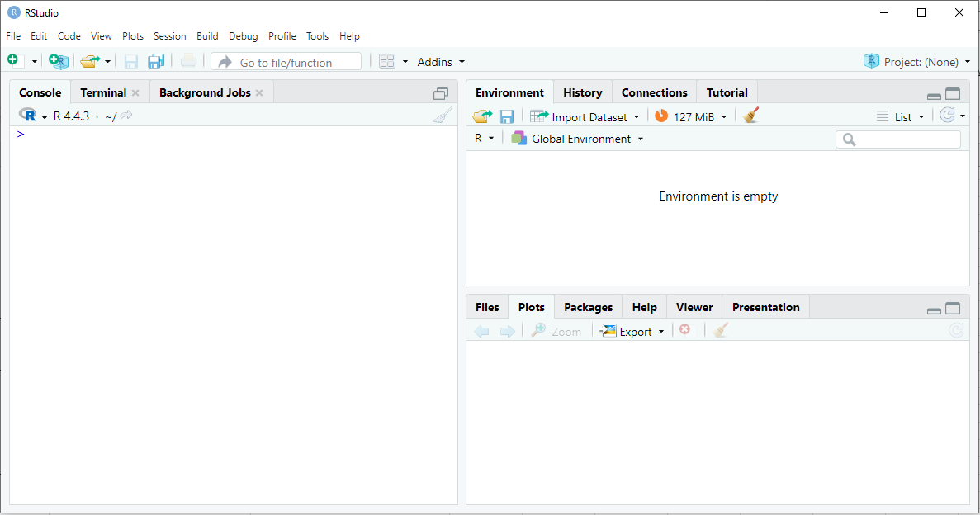Click the Save Workspace disk icon
Viewport: 980px width, 515px height.
point(507,116)
